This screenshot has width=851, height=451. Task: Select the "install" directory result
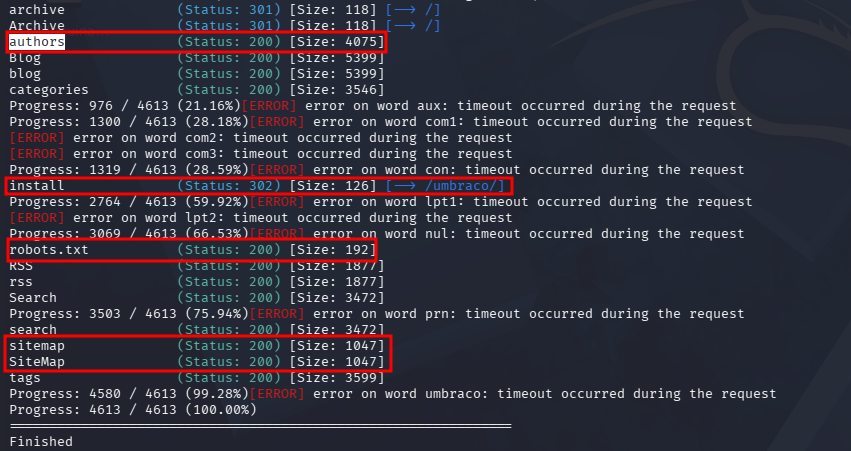(37, 186)
